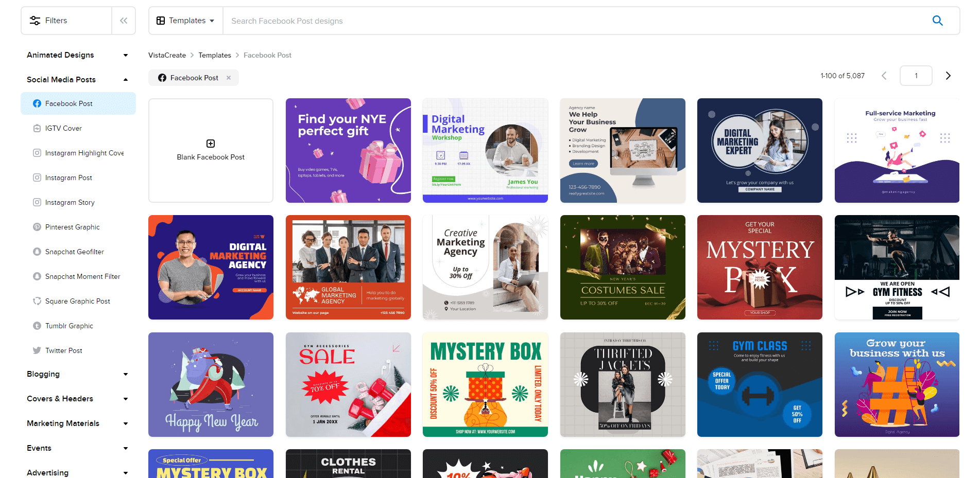The height and width of the screenshot is (478, 980).
Task: Collapse Social Media Posts category
Action: (x=126, y=80)
